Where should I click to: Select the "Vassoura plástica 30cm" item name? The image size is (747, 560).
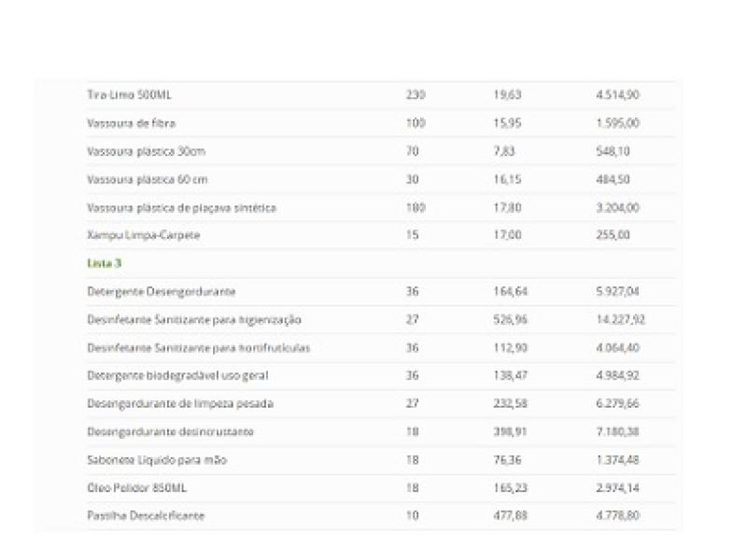pos(146,151)
